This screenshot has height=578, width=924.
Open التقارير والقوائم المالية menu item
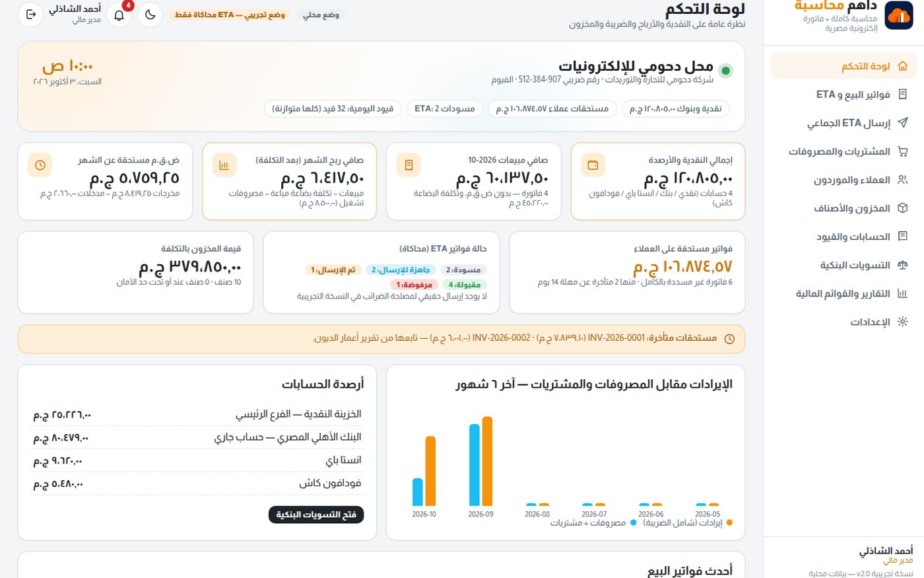pyautogui.click(x=843, y=293)
